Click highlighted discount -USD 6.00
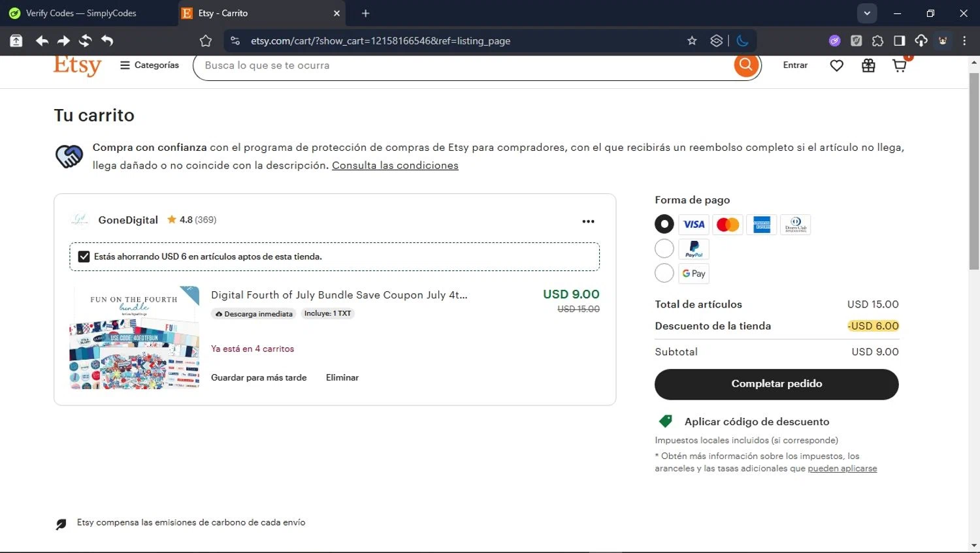 coord(873,326)
